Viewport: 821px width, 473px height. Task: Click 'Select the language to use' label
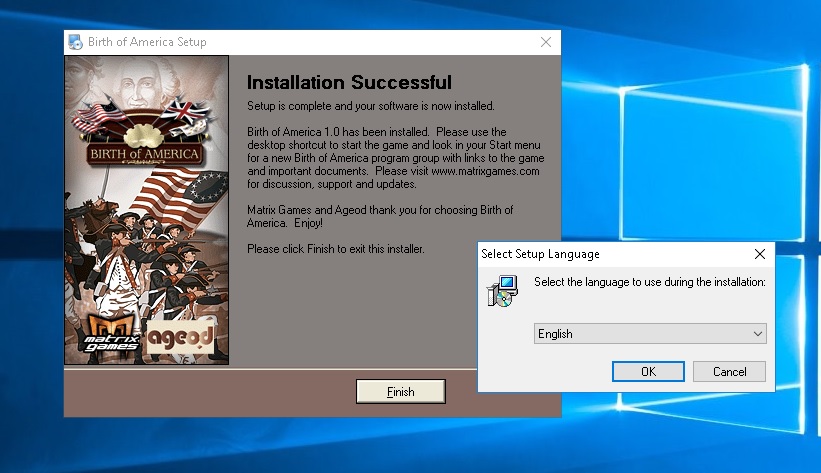(650, 282)
